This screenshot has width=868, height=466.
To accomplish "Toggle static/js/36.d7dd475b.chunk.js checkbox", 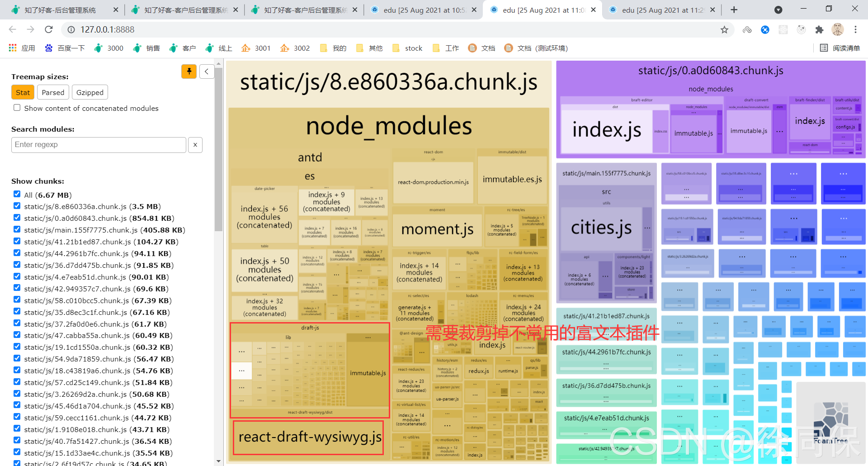I will pos(17,265).
